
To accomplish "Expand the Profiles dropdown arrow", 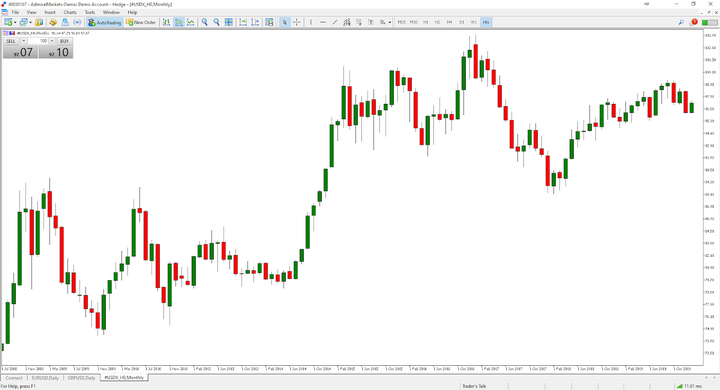I will coord(30,22).
